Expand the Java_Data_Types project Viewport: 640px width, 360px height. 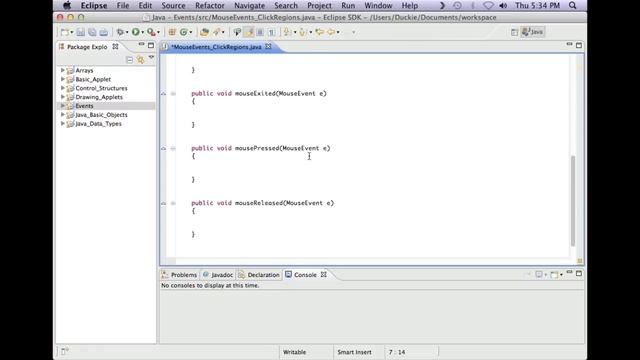point(62,123)
